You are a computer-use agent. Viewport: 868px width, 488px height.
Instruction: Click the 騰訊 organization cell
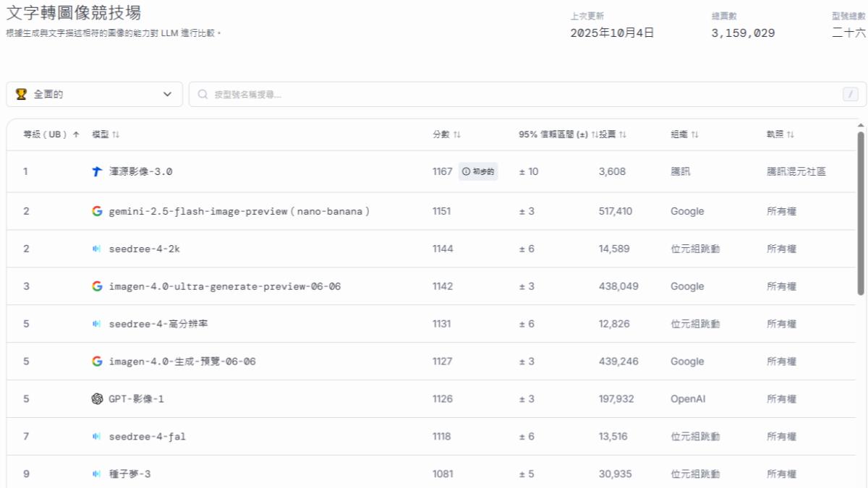(680, 171)
